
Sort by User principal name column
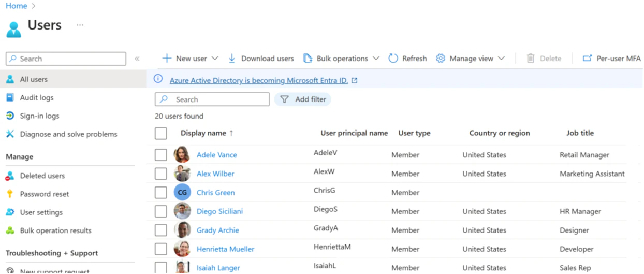[x=354, y=133]
